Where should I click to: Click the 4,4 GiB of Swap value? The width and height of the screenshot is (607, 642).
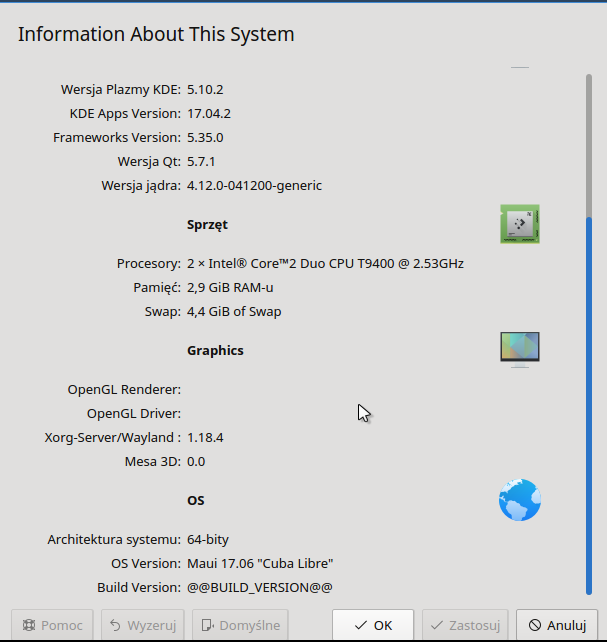pos(234,312)
